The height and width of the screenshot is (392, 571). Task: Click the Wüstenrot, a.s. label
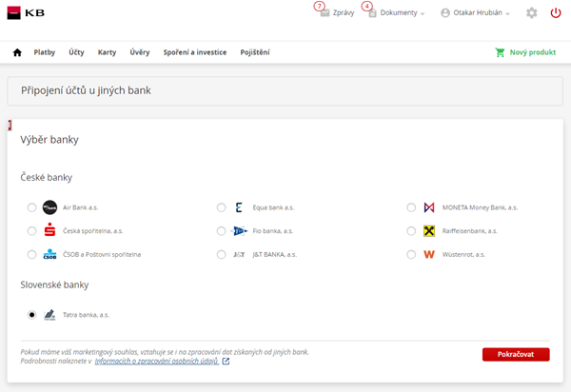click(x=463, y=254)
